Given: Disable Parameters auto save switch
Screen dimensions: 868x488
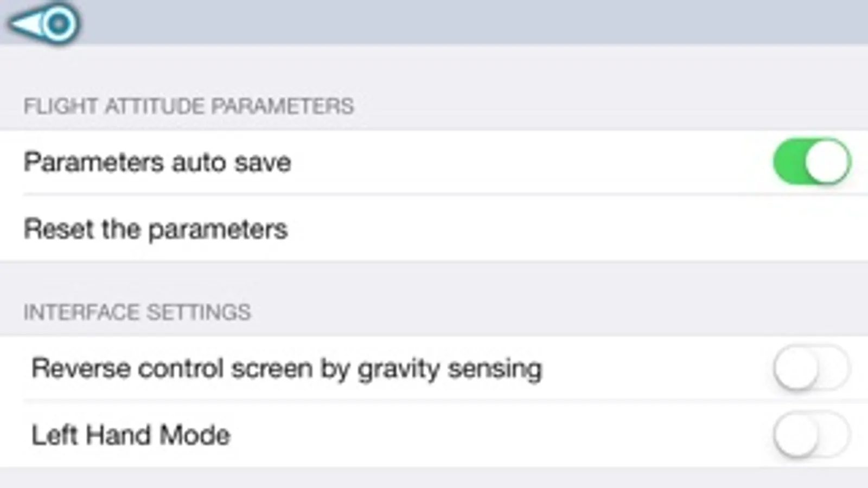Looking at the screenshot, I should click(x=812, y=162).
